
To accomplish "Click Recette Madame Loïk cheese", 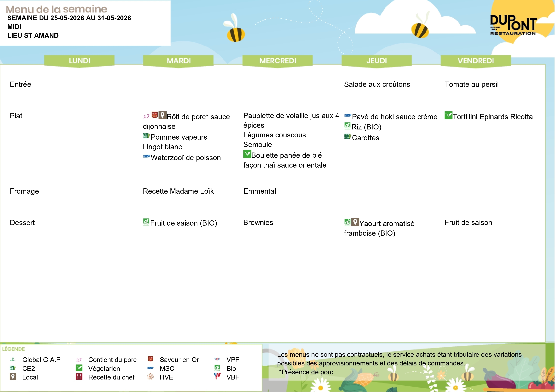I will tap(178, 191).
